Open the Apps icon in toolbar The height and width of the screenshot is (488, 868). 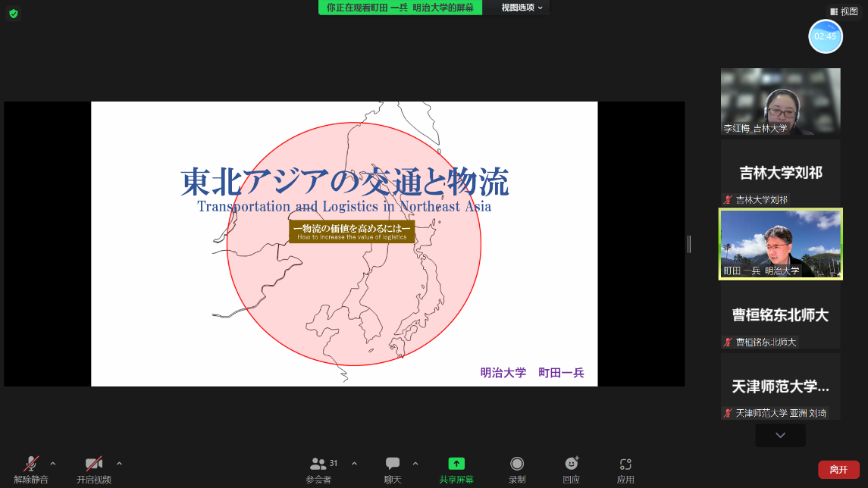coord(625,464)
